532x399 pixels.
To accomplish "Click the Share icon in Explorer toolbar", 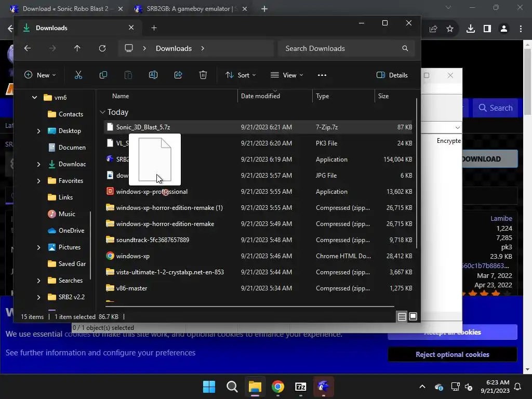I will pos(178,75).
